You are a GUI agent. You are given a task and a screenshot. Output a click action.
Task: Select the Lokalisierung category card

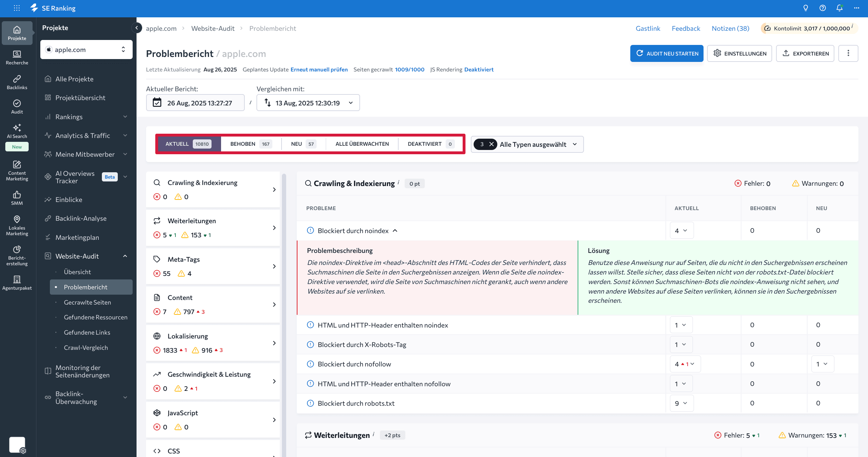point(213,343)
